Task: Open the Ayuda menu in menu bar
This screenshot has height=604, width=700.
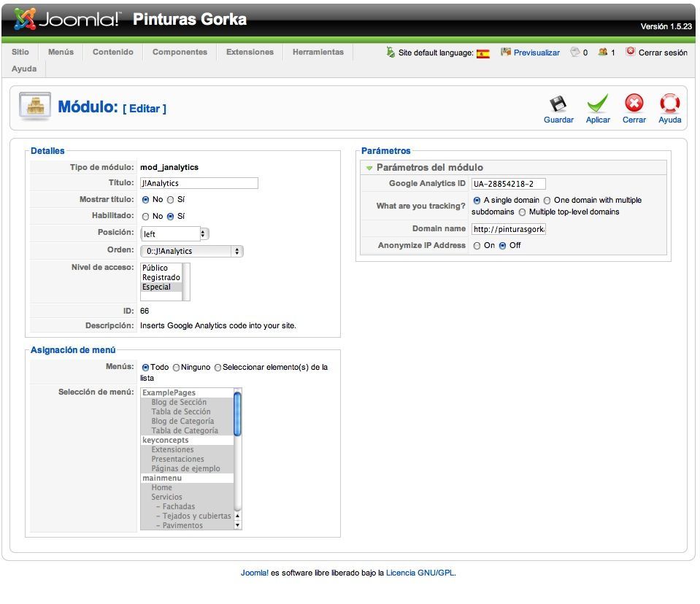Action: [x=24, y=69]
